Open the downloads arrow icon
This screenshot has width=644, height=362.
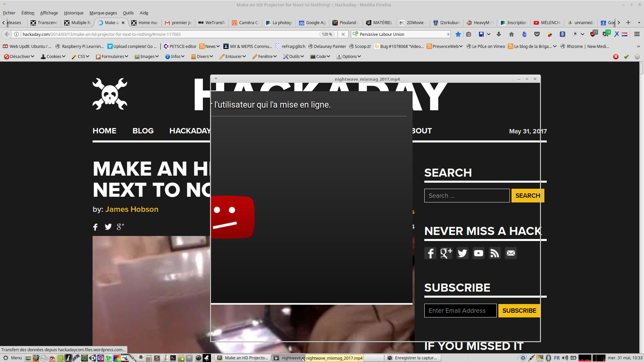click(x=499, y=34)
